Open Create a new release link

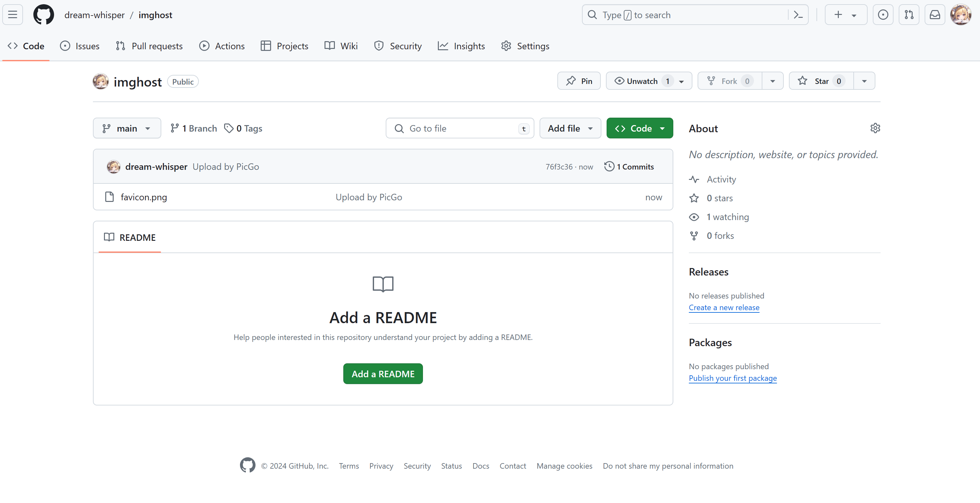(x=724, y=308)
